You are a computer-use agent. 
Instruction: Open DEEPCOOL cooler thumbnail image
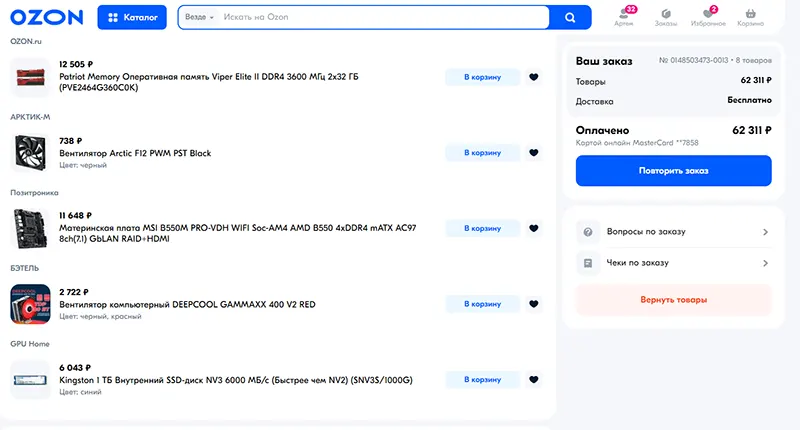pyautogui.click(x=31, y=304)
